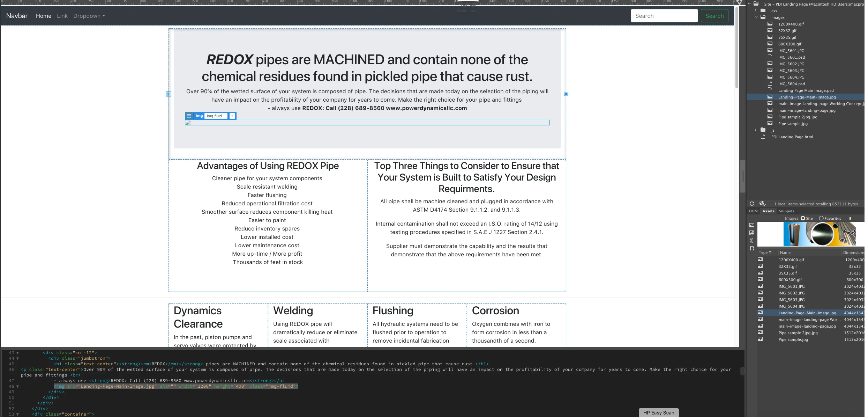Click the bookmark add-to-favorites icon
This screenshot has height=417, width=868.
[x=850, y=219]
